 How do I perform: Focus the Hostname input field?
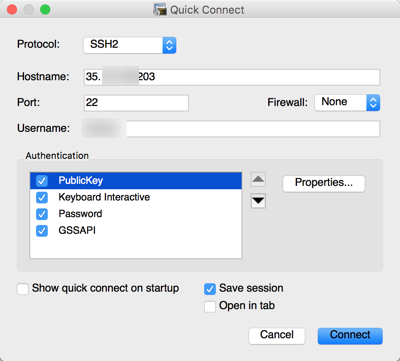coord(232,77)
